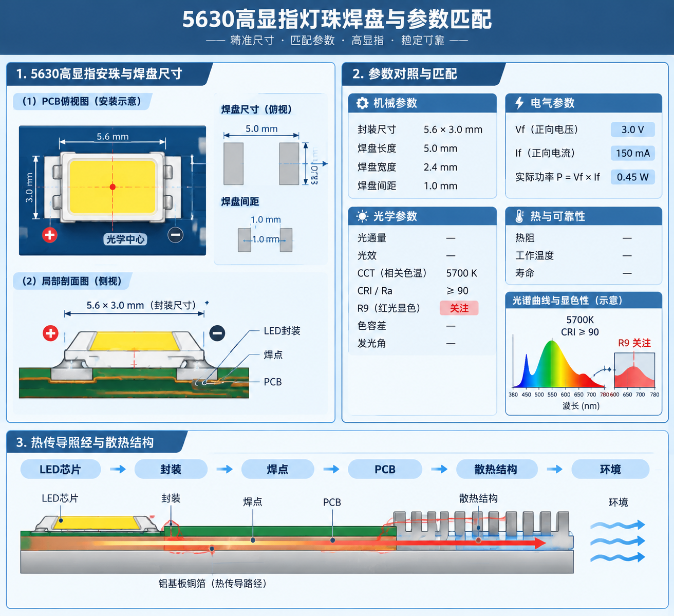Click the minus marker in PCB top view
The width and height of the screenshot is (674, 616).
coord(176,235)
